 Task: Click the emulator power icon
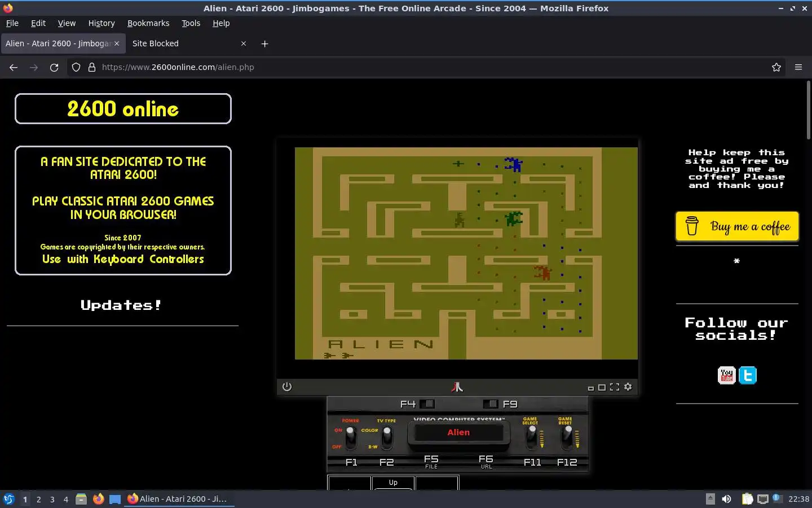click(x=287, y=387)
